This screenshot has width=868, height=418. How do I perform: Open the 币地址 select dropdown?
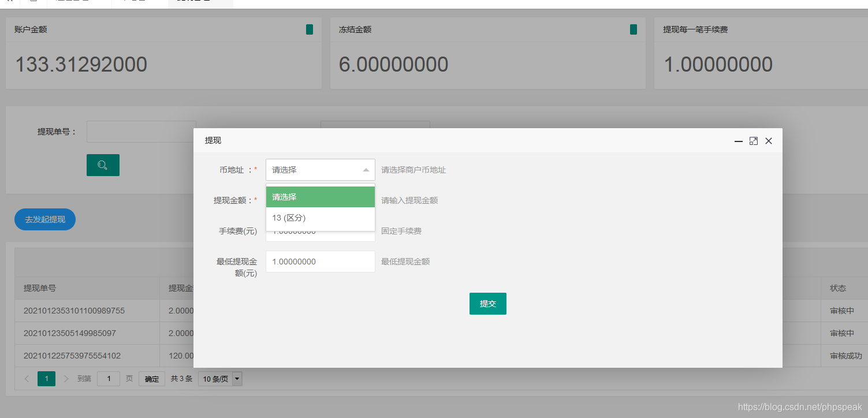pyautogui.click(x=321, y=170)
